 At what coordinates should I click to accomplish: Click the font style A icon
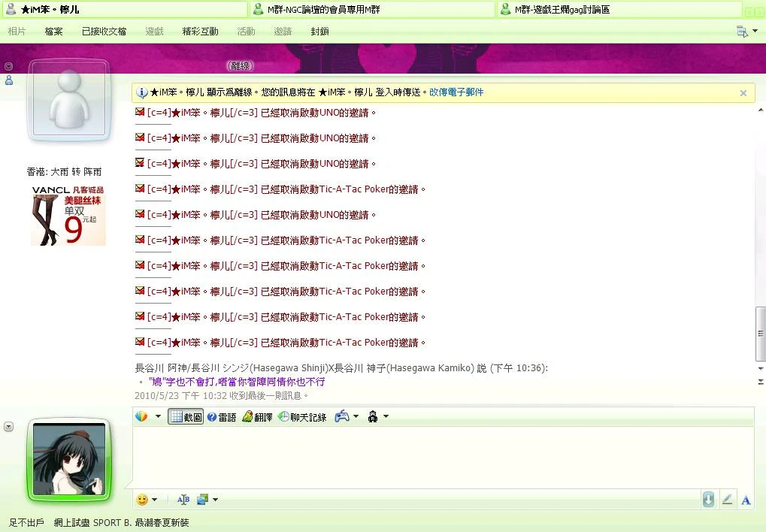tap(746, 500)
